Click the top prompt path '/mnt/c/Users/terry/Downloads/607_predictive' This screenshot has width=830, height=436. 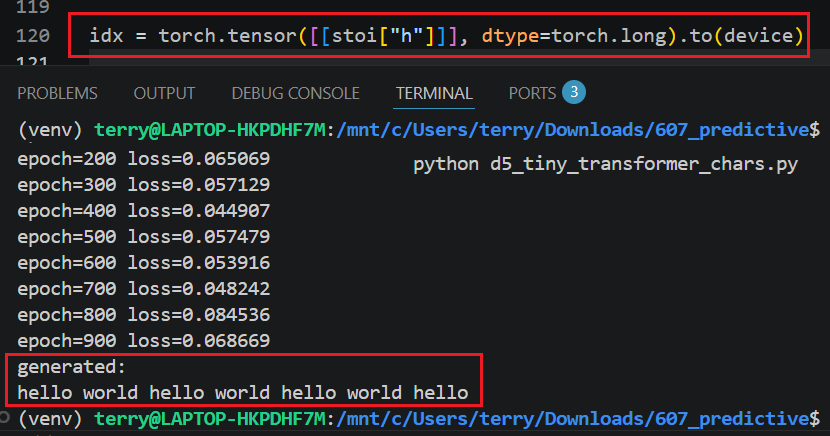point(573,130)
